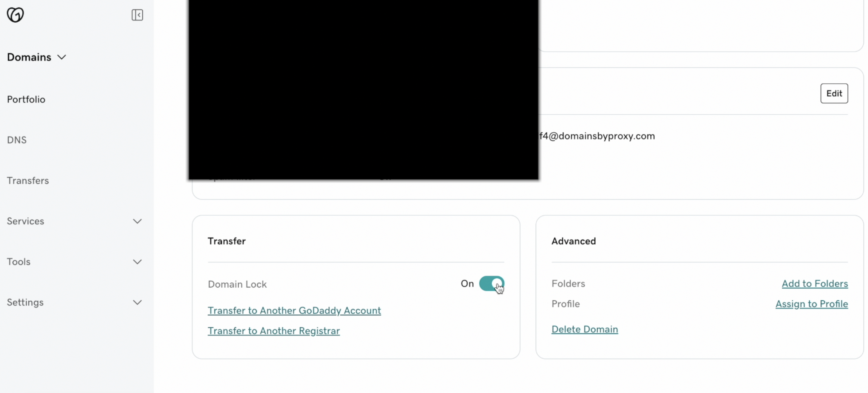868x393 pixels.
Task: Select the Services sidebar label
Action: 26,221
